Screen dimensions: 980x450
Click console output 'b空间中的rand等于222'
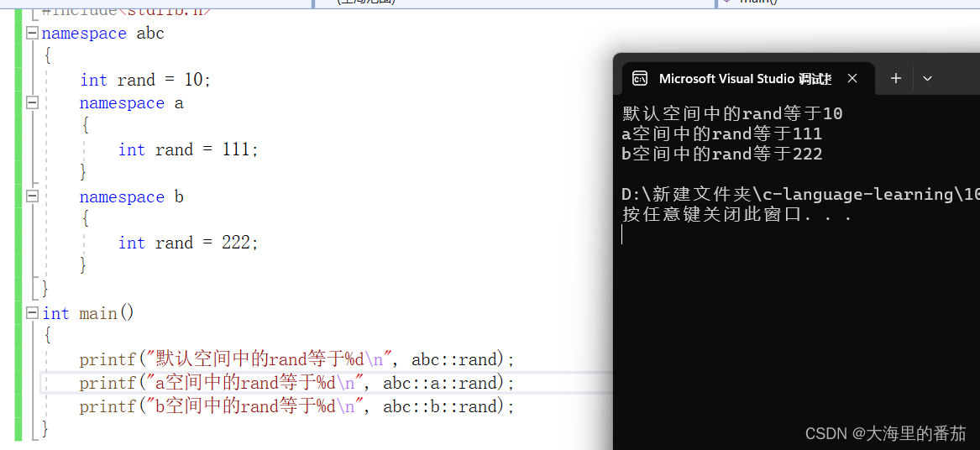pyautogui.click(x=722, y=154)
